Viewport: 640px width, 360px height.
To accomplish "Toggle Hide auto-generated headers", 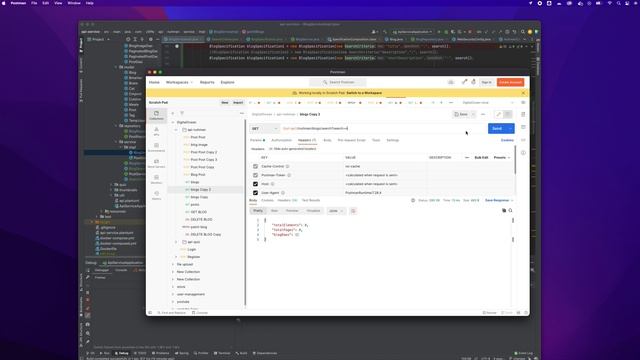I will (x=293, y=149).
